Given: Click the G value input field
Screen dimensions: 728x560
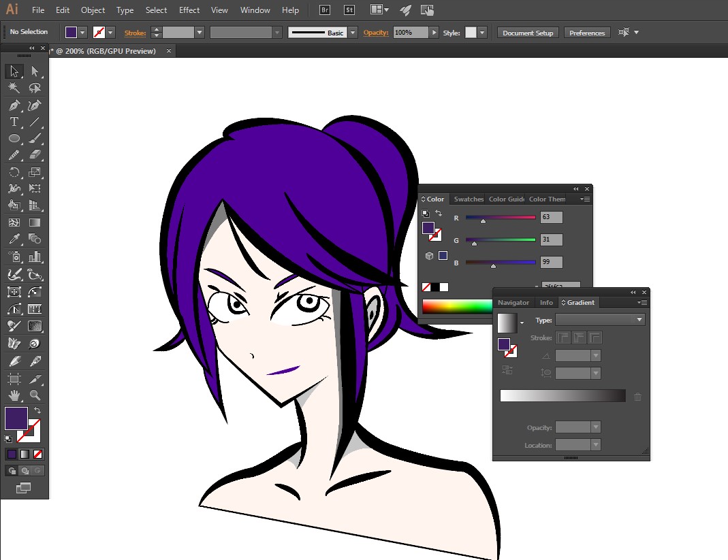Looking at the screenshot, I should (x=552, y=240).
